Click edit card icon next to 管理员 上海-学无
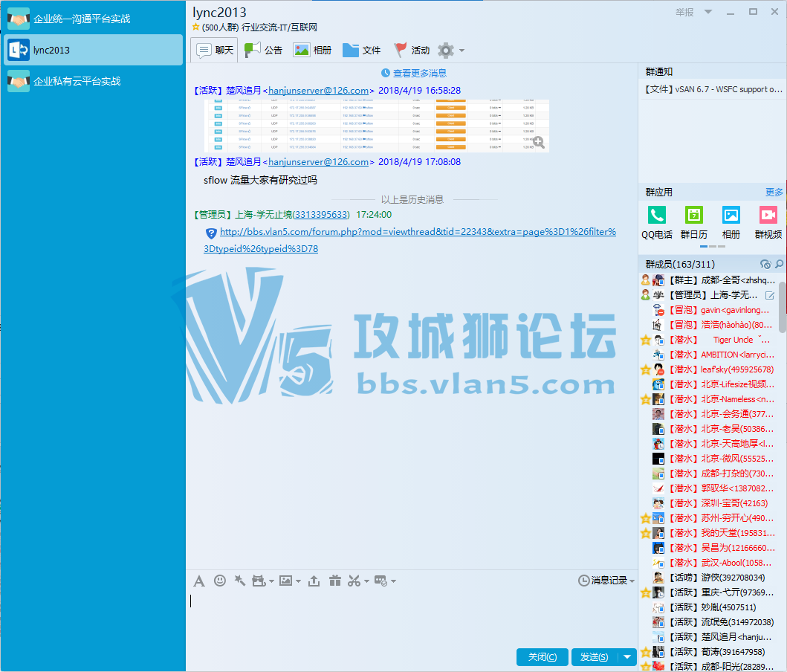787x672 pixels. coord(769,295)
